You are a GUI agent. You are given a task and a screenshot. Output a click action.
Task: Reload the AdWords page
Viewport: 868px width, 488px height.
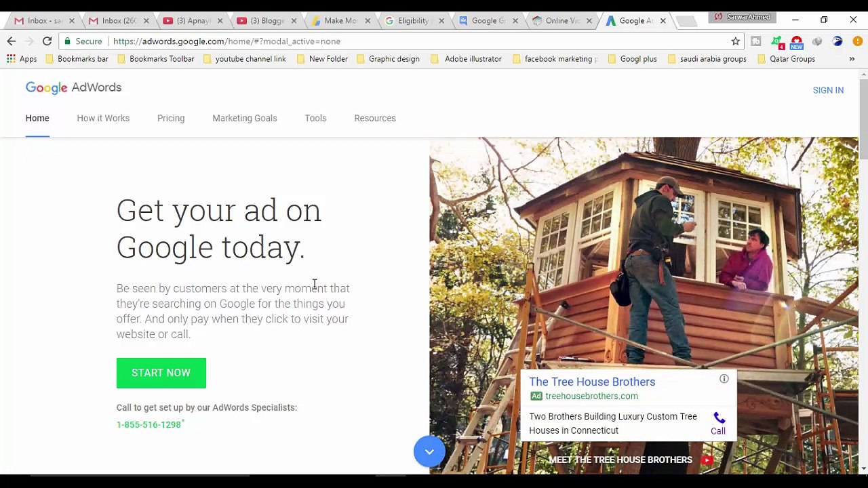[x=47, y=41]
